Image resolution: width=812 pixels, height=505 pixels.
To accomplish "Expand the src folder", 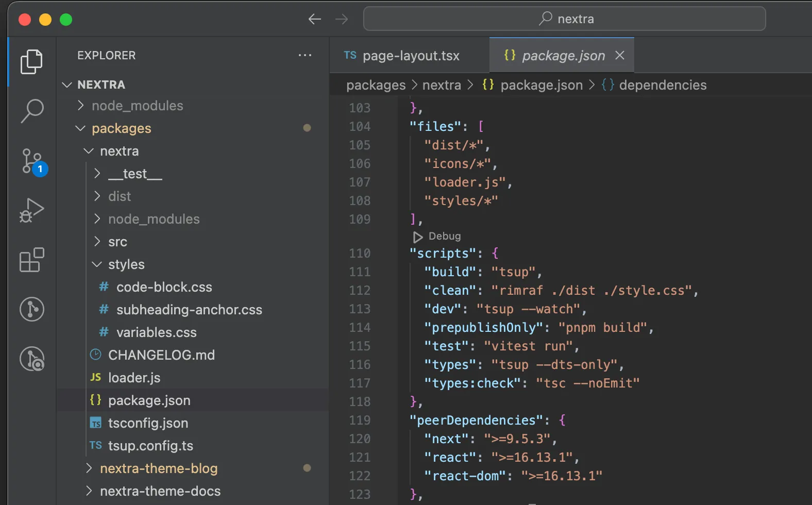I will (x=117, y=242).
